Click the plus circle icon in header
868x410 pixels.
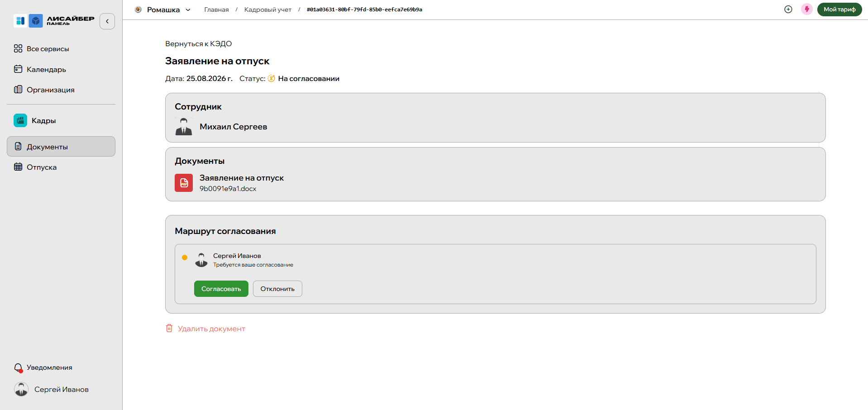coord(788,10)
